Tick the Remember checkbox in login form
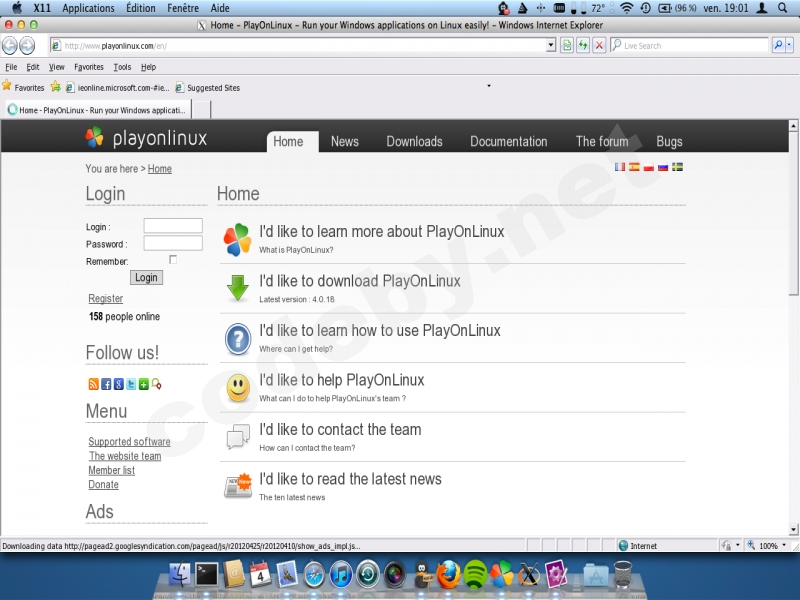The height and width of the screenshot is (600, 800). point(173,259)
